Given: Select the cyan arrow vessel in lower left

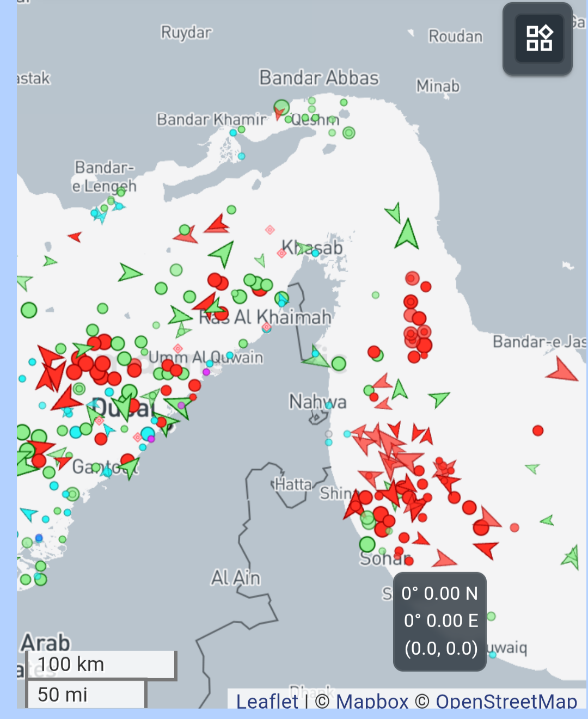Looking at the screenshot, I should 28,513.
